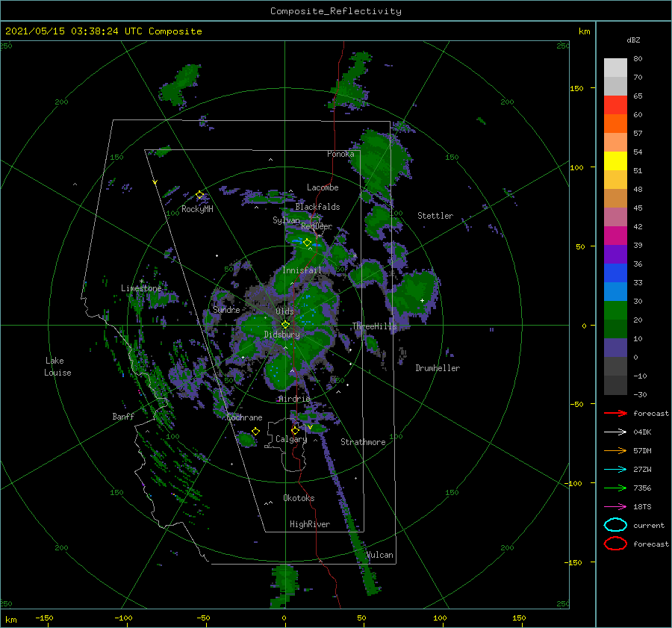Click the Okotoks city label
The width and height of the screenshot is (672, 628).
coord(299,497)
